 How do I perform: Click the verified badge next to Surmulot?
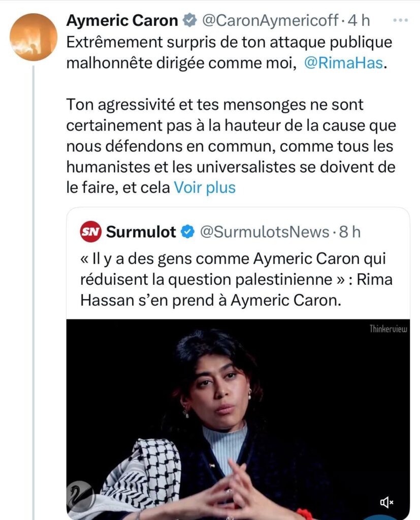[187, 232]
